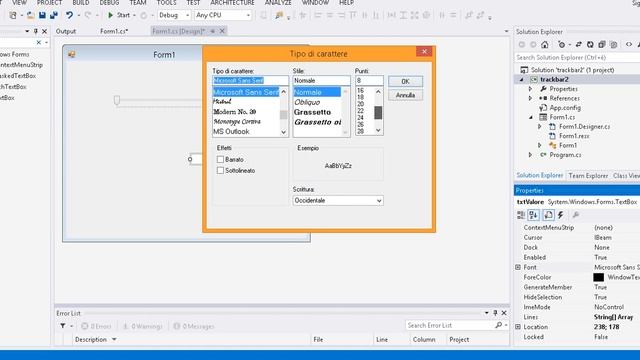
Task: Click the trackbar slider thumb on Form1
Action: pyautogui.click(x=117, y=100)
